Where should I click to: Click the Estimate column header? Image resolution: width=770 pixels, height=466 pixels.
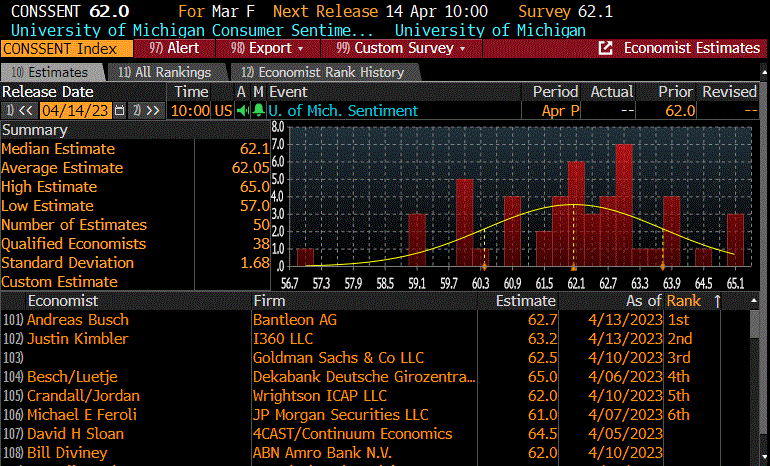tap(525, 301)
